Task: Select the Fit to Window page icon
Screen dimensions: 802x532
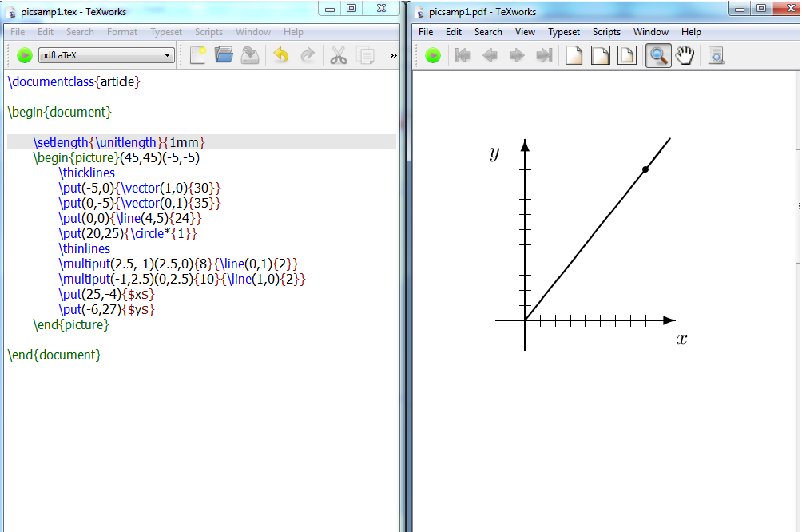Action: coord(627,55)
